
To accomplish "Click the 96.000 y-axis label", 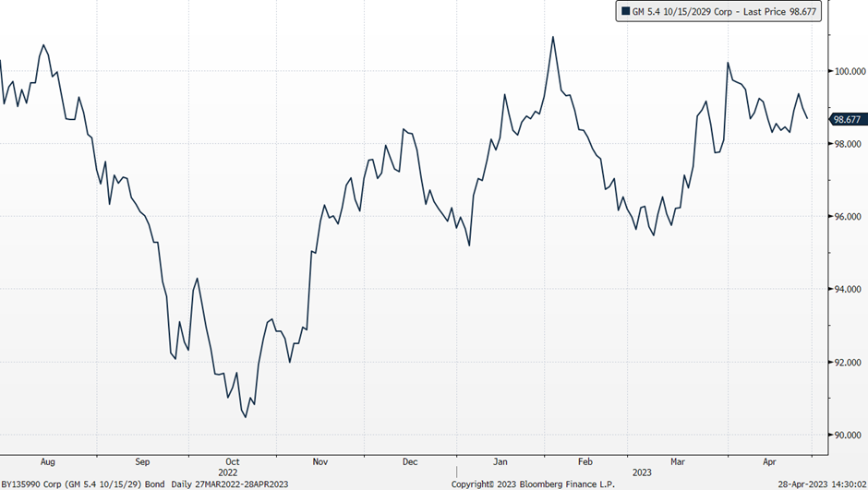I will coord(847,217).
